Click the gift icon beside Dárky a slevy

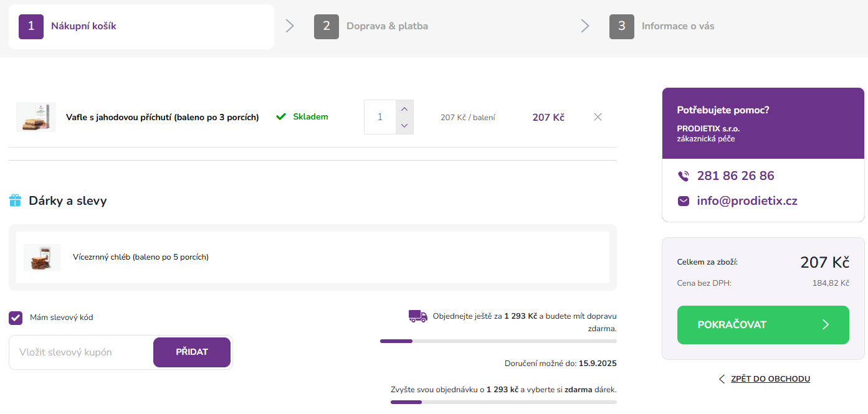(x=15, y=200)
